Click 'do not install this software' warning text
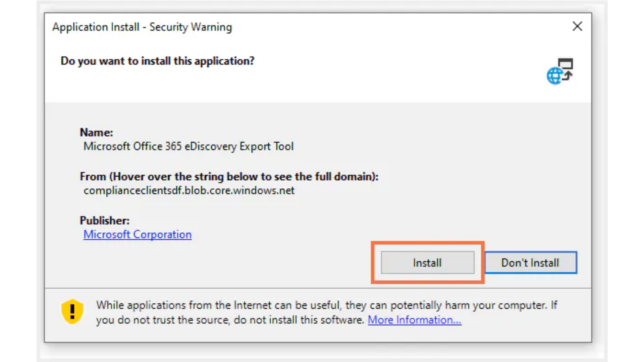Screen dimensions: 644x362 [x=299, y=320]
